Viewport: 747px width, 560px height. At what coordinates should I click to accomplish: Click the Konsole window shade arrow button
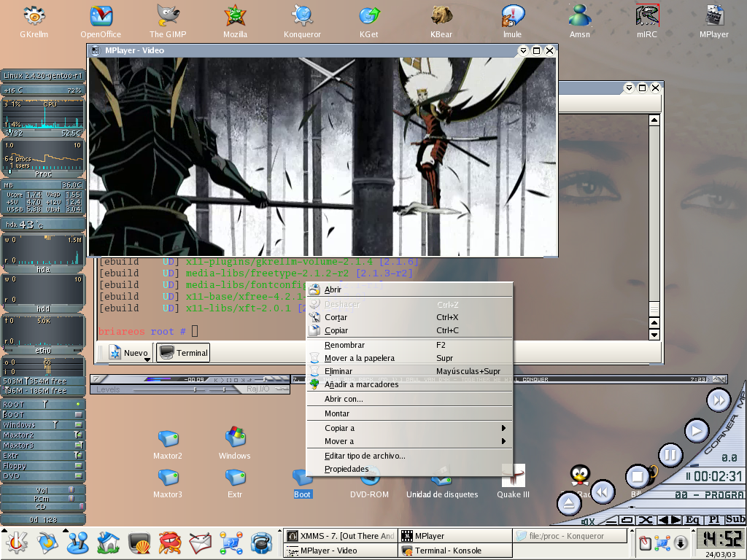[x=629, y=87]
